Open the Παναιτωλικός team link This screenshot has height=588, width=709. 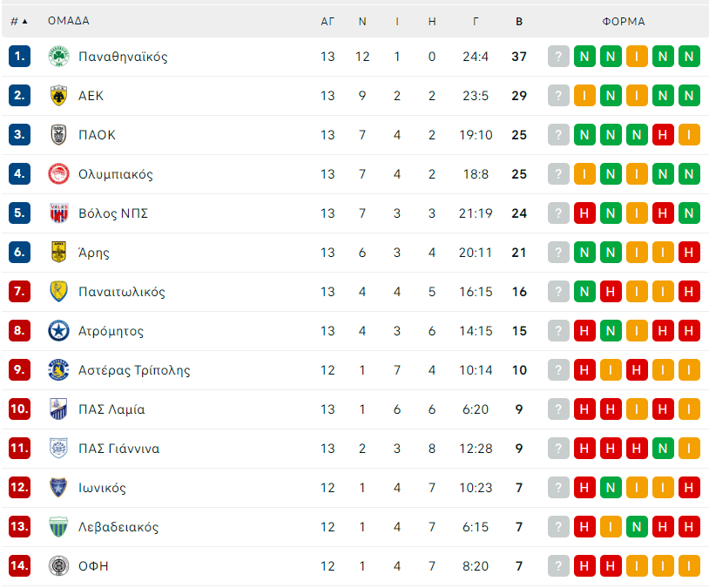coord(122,292)
